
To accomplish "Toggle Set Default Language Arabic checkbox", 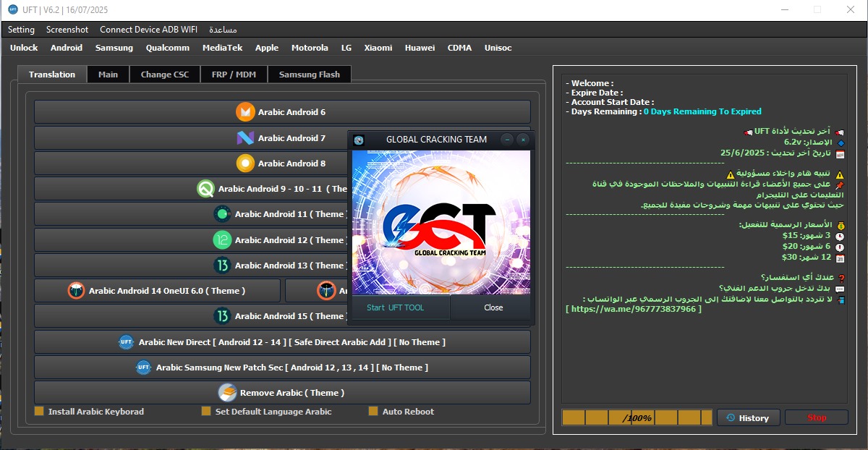I will tap(206, 412).
